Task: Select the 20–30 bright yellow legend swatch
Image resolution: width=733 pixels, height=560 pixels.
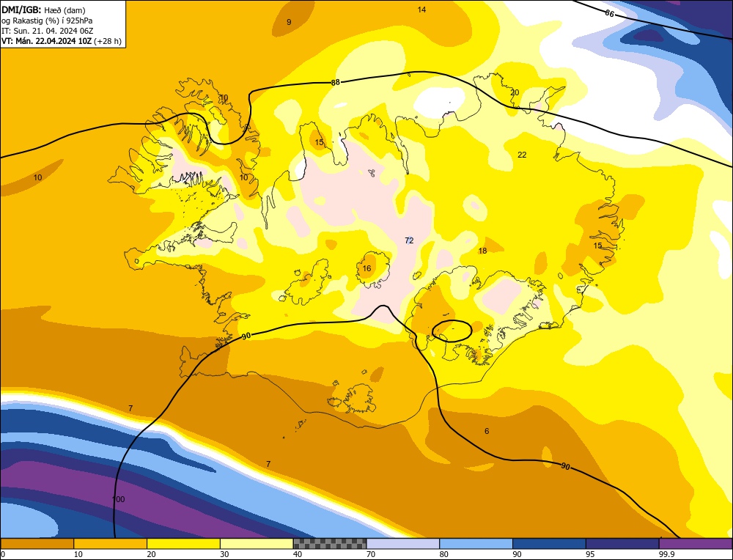Action: pyautogui.click(x=183, y=544)
